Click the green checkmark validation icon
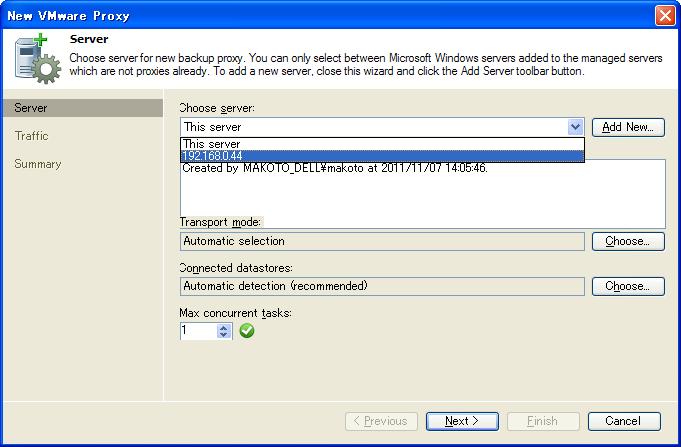 point(247,331)
